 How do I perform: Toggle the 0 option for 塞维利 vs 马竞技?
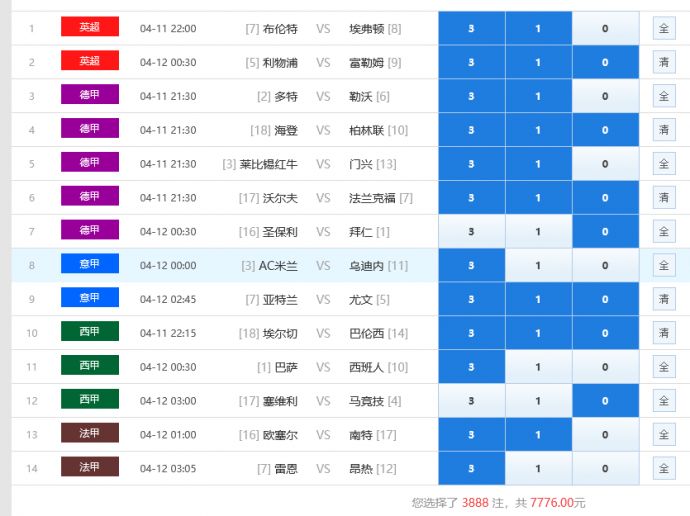[x=605, y=401]
